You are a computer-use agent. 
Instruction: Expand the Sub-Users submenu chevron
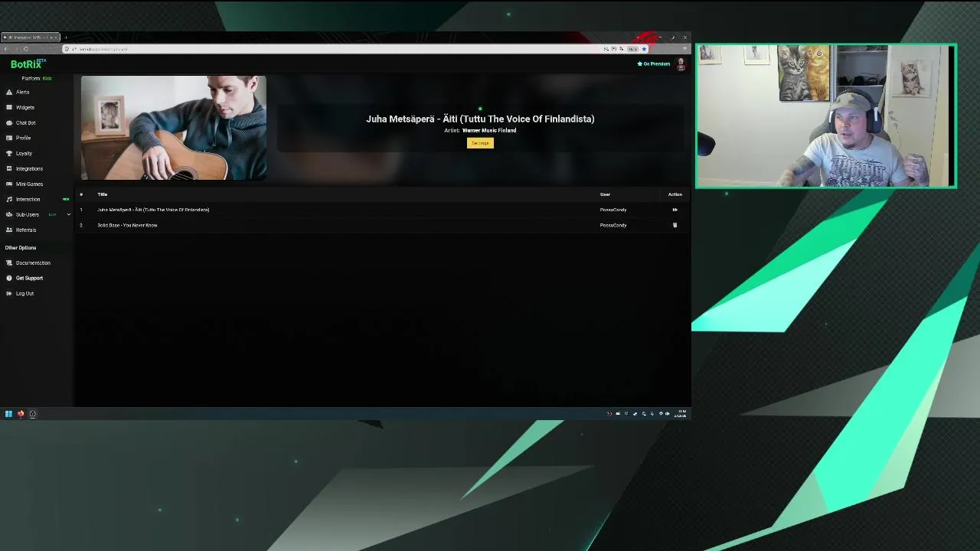pyautogui.click(x=68, y=214)
